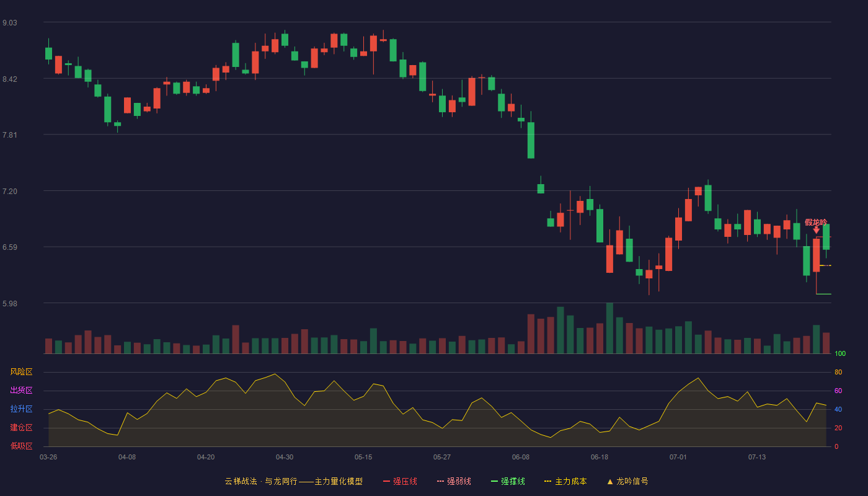Viewport: 868px width, 496px height.
Task: Click the magenta 60 indicator axis value
Action: pyautogui.click(x=838, y=391)
